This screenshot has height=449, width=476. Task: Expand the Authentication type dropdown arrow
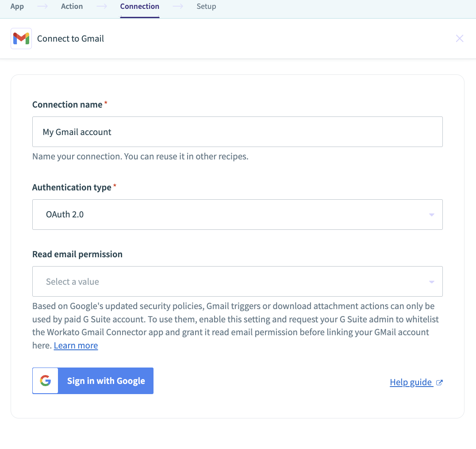coord(431,215)
